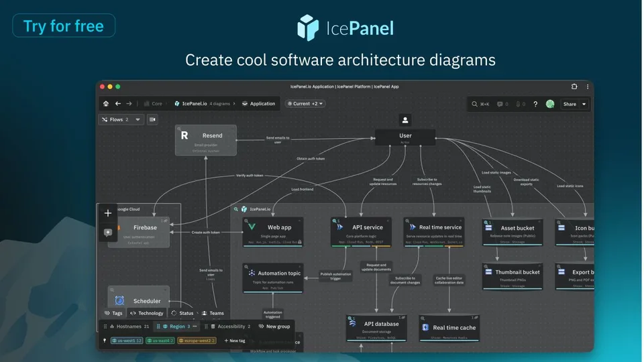The image size is (644, 362).
Task: Click the IcePanel logo at top
Action: point(345,28)
